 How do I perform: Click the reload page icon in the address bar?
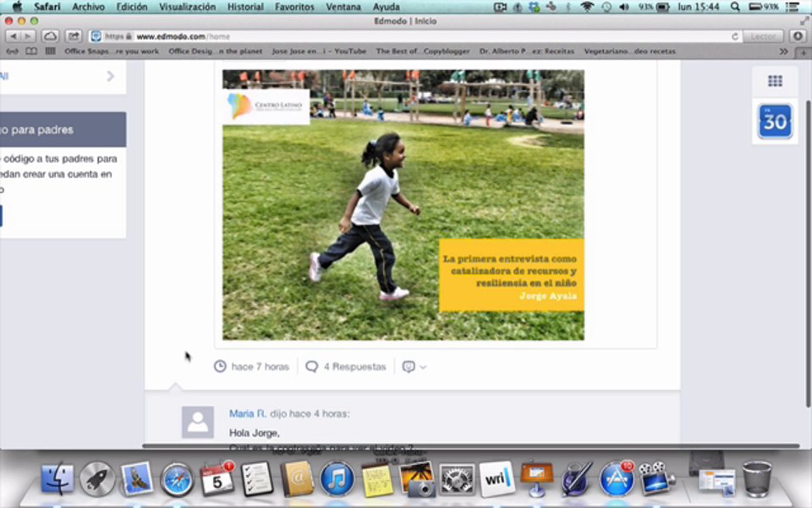click(735, 36)
